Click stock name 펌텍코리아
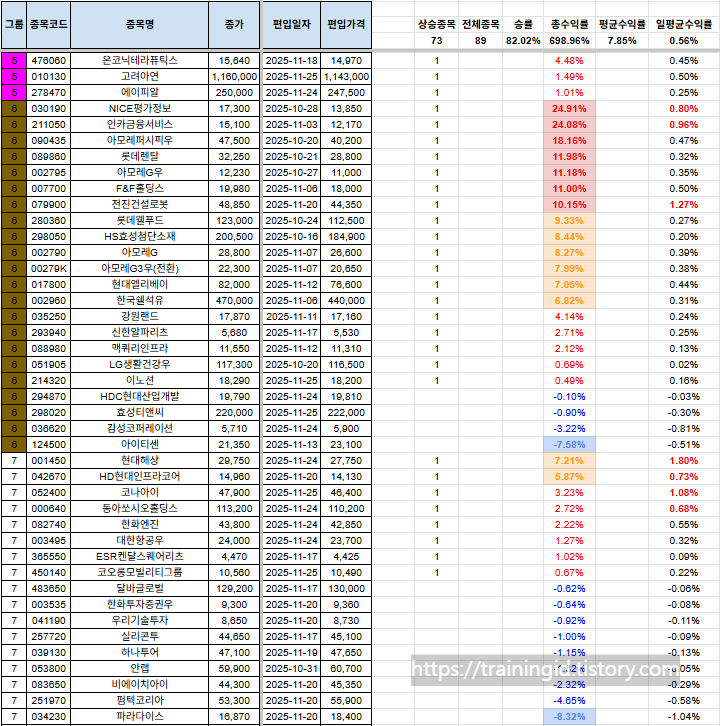This screenshot has width=720, height=726. point(139,701)
